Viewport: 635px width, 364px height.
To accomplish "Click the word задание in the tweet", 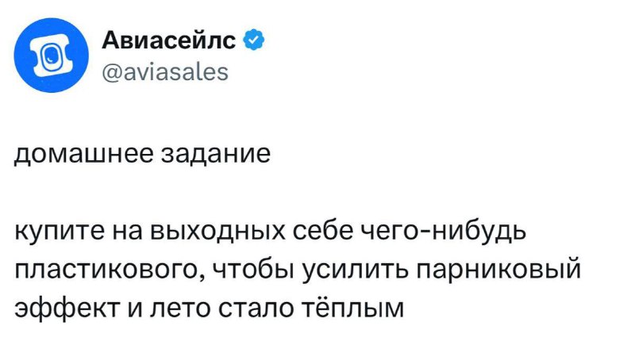I will (x=216, y=154).
